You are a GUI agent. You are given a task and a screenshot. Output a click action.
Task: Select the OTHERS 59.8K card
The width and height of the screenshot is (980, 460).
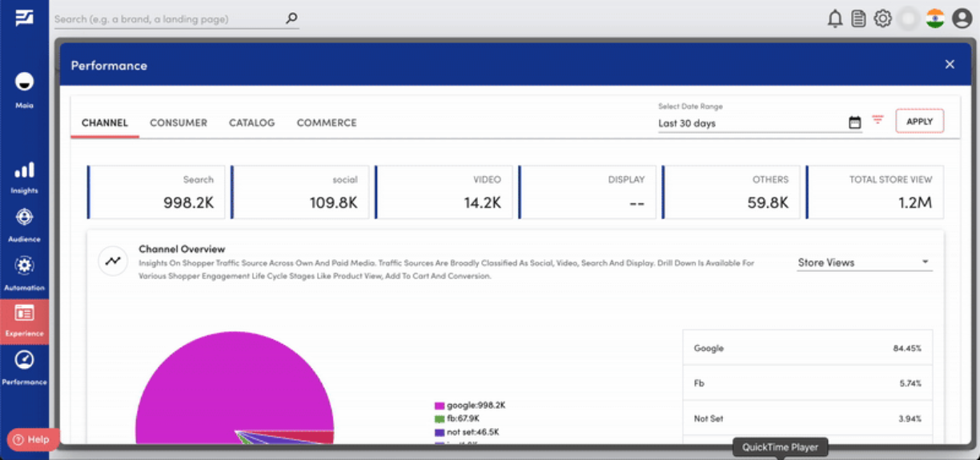(x=732, y=192)
